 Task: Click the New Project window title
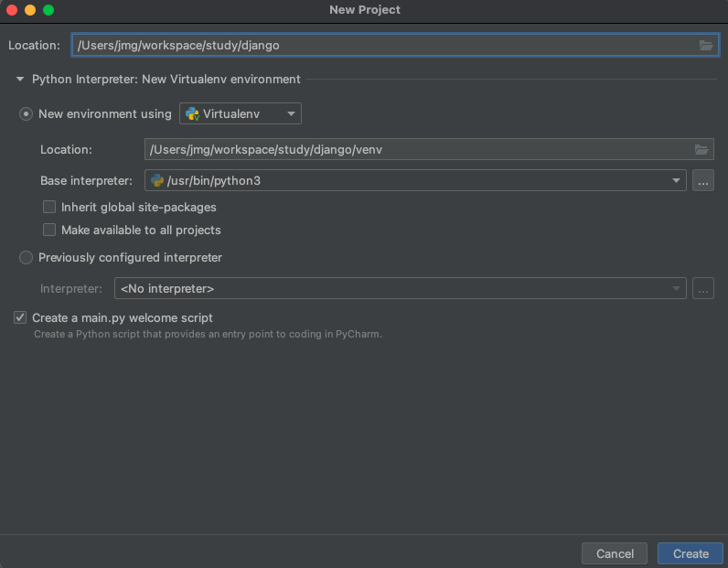(365, 10)
